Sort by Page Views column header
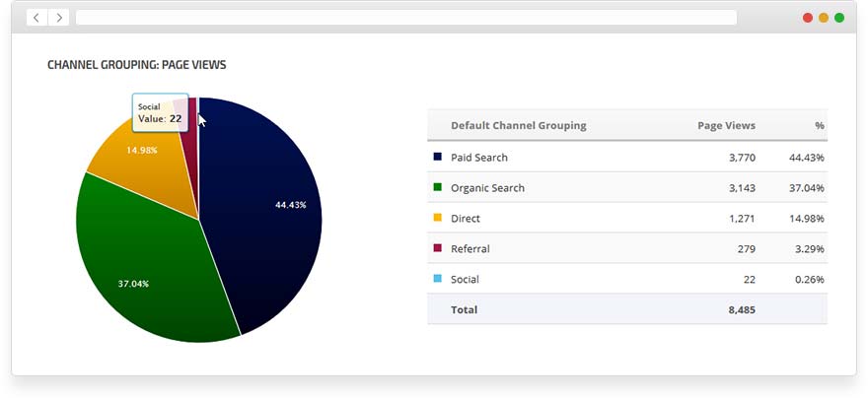868x398 pixels. (726, 125)
